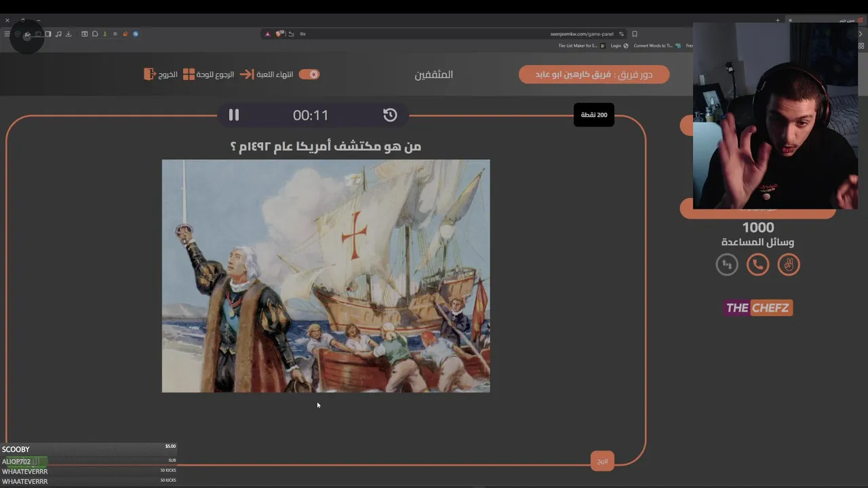Open the Tier List Maker bookmark
This screenshot has width=868, height=488.
point(582,46)
